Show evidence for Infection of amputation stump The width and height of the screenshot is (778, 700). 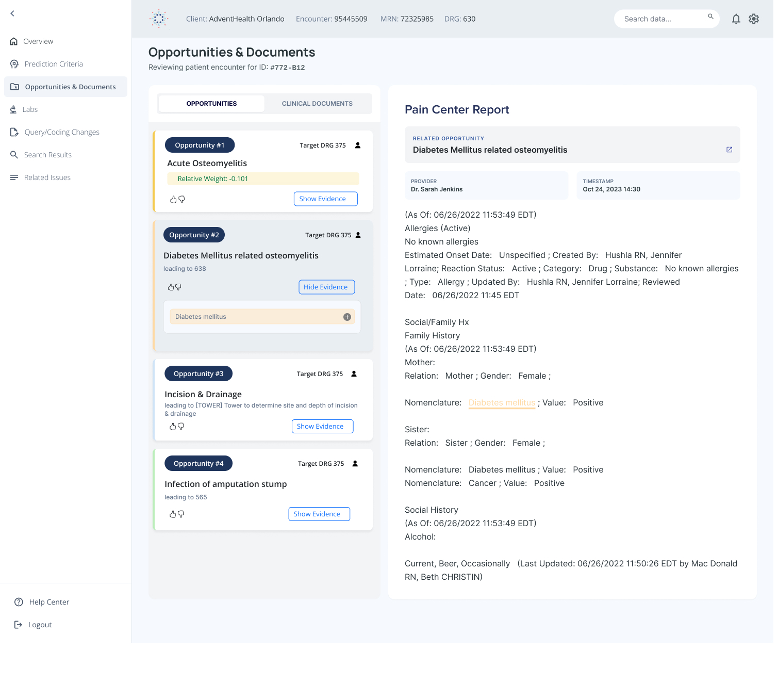pos(319,514)
